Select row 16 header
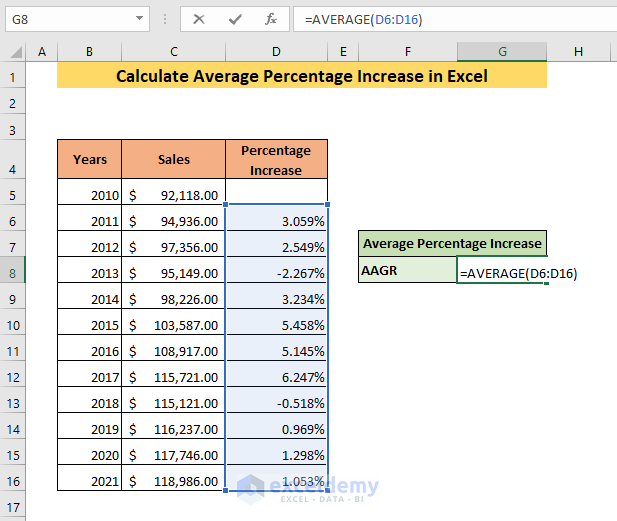617x521 pixels. pyautogui.click(x=13, y=481)
